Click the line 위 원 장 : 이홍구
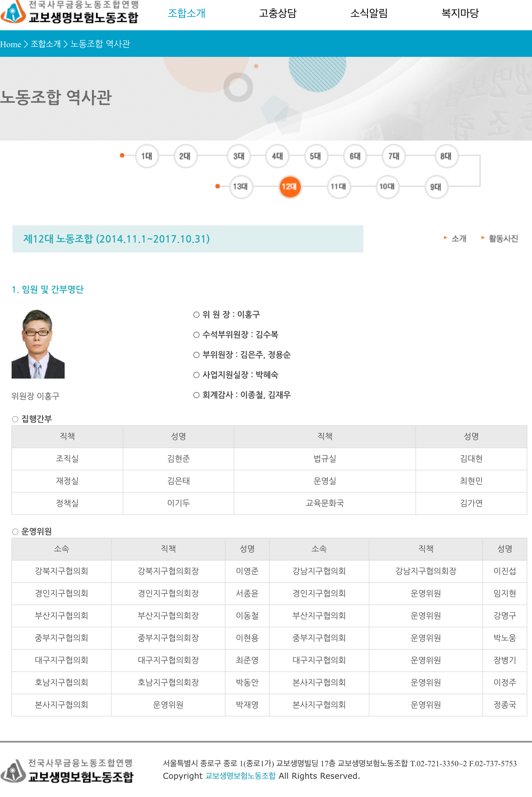 (227, 314)
